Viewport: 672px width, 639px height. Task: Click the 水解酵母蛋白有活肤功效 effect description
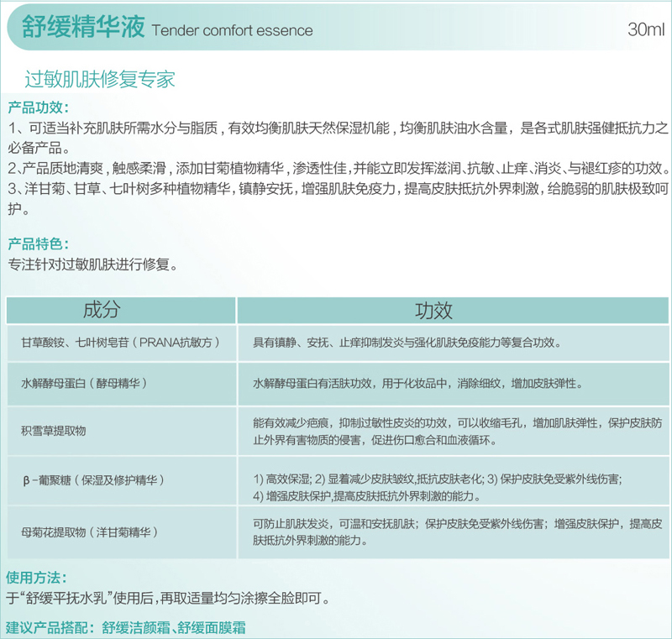tap(417, 382)
